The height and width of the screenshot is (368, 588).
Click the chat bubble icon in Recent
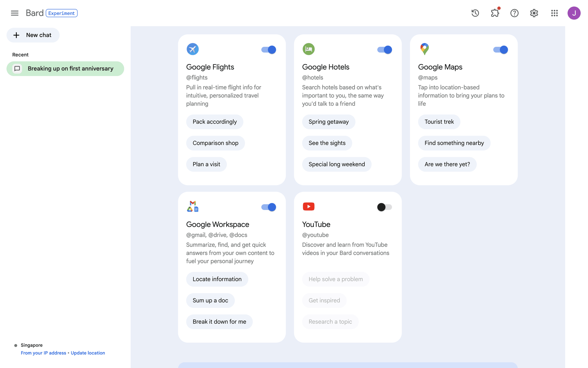point(17,69)
